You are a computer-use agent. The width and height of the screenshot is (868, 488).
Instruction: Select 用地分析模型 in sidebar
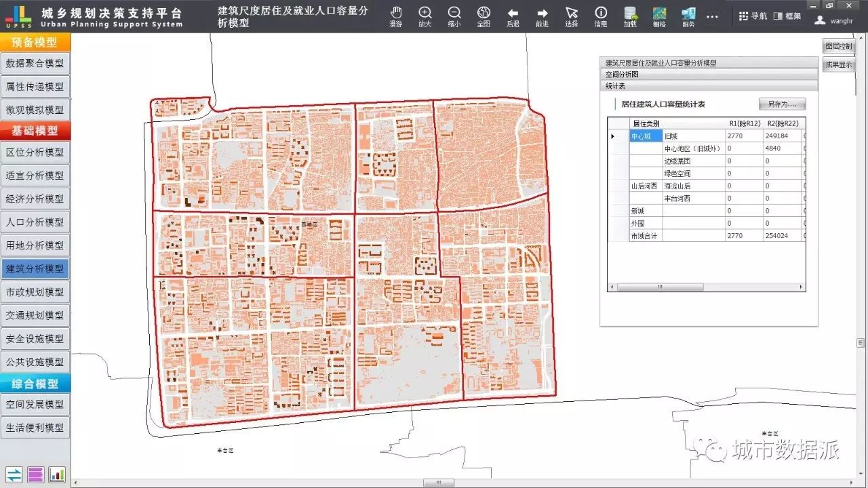point(35,245)
